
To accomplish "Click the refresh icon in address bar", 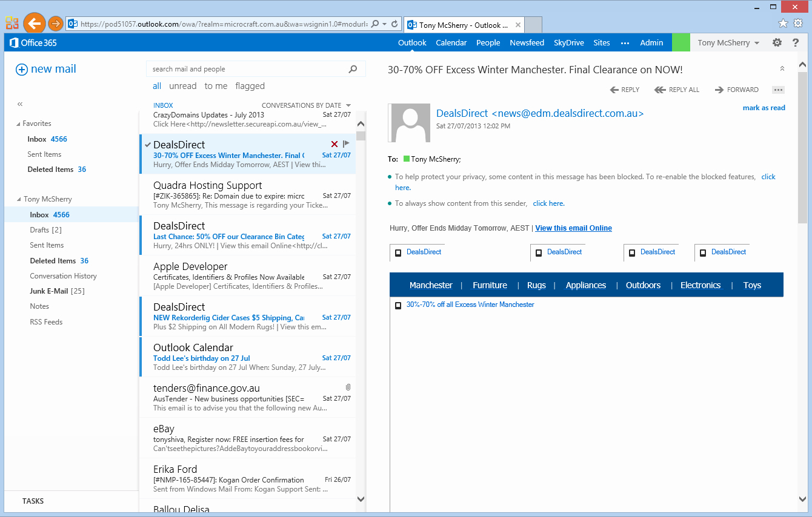I will pos(394,24).
